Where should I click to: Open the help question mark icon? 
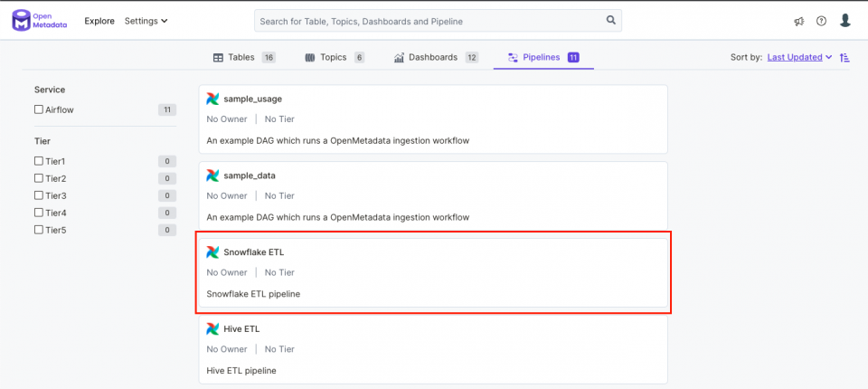click(821, 21)
